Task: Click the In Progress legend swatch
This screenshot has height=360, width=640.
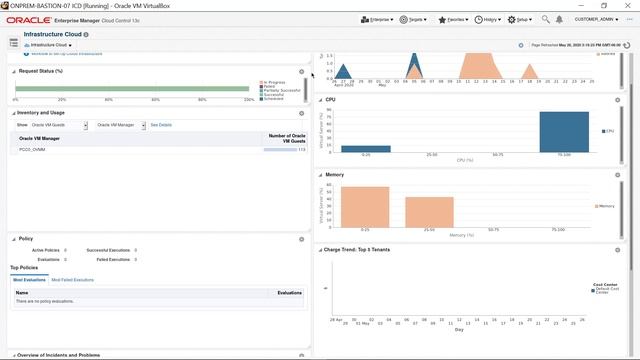Action: (x=261, y=82)
